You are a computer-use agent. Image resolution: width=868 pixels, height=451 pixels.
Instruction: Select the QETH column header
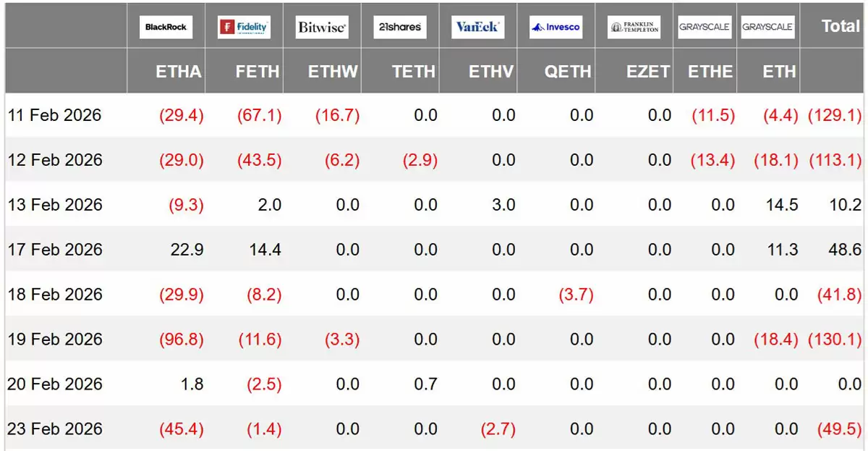point(569,72)
